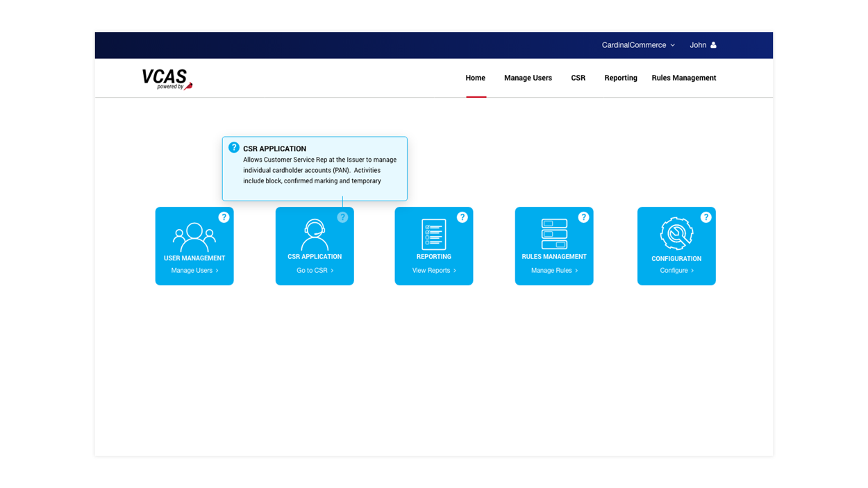Expand the CardinalCommerce dropdown
This screenshot has height=488, width=868.
tap(638, 45)
